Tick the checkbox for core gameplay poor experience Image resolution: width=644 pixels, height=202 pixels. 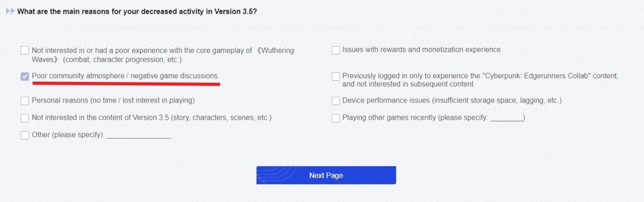(x=25, y=50)
